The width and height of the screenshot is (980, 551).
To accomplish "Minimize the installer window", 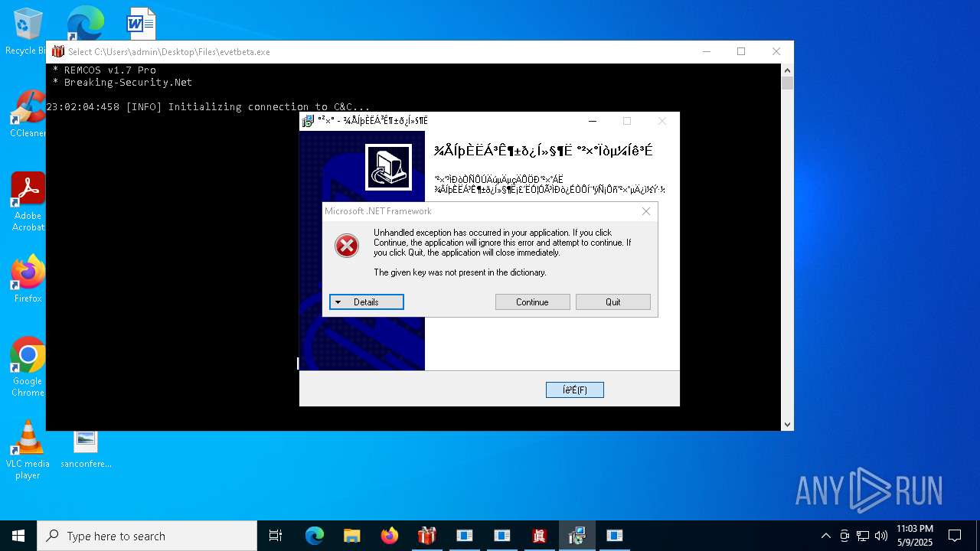I will pos(593,121).
